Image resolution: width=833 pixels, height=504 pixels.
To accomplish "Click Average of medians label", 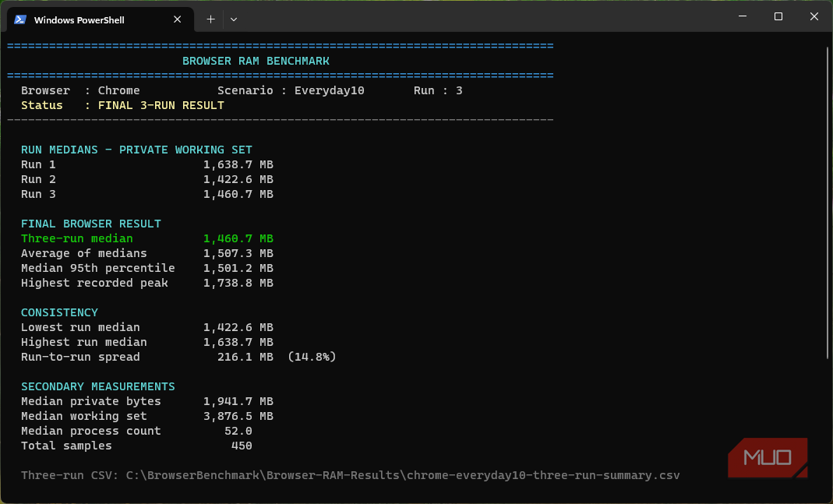I will tap(84, 253).
